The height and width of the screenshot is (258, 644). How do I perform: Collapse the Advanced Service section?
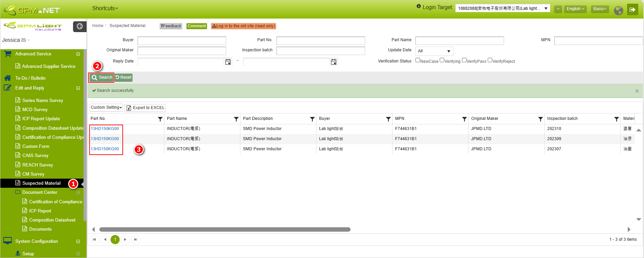click(78, 54)
